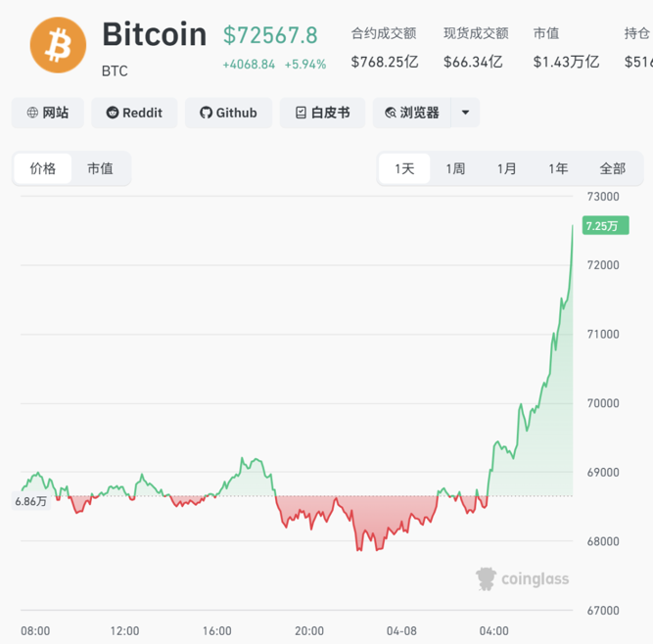This screenshot has width=653, height=644.
Task: Switch chart to 市值 view
Action: (x=100, y=168)
